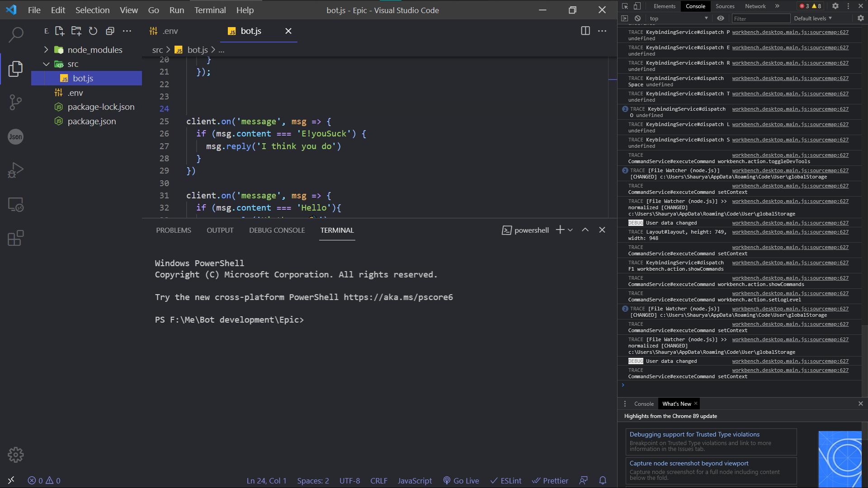868x488 pixels.
Task: Switch to the DEBUG CONSOLE tab
Action: point(277,230)
